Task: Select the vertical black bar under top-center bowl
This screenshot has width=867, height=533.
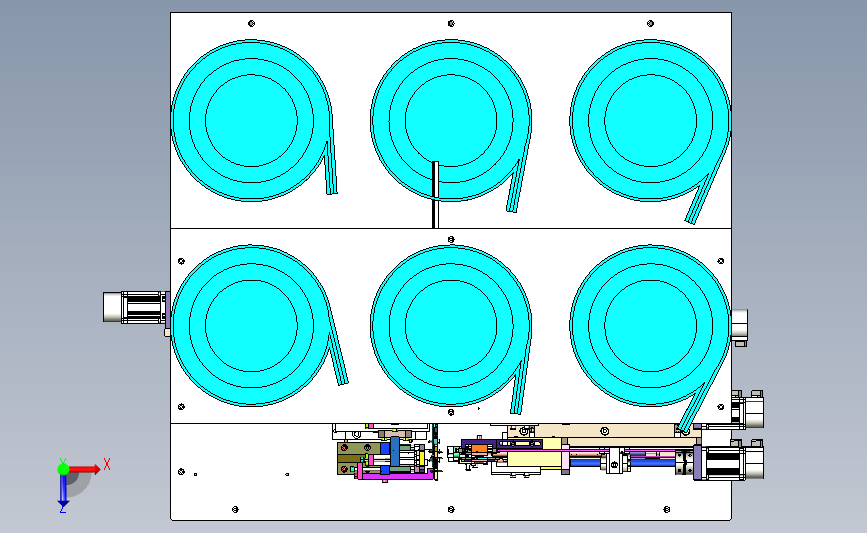Action: coord(435,195)
